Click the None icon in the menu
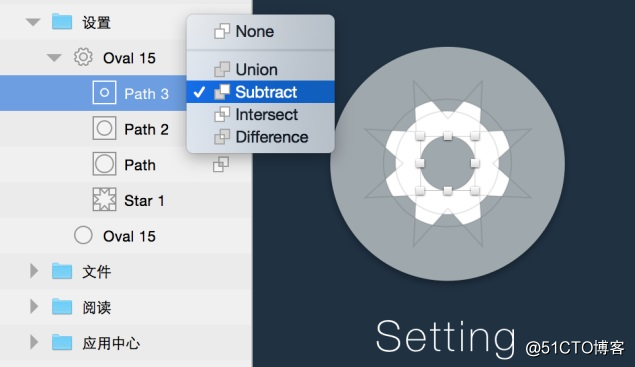 click(222, 31)
